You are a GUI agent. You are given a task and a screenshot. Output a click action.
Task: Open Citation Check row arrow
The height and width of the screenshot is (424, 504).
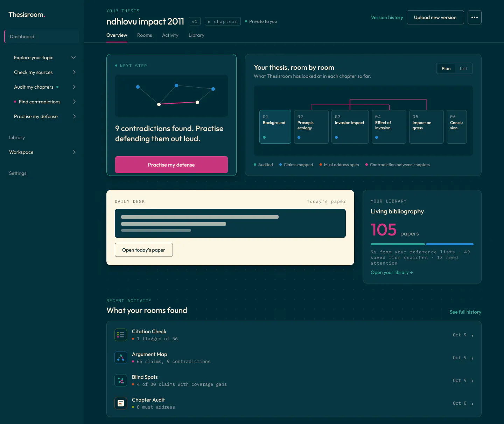tap(472, 335)
